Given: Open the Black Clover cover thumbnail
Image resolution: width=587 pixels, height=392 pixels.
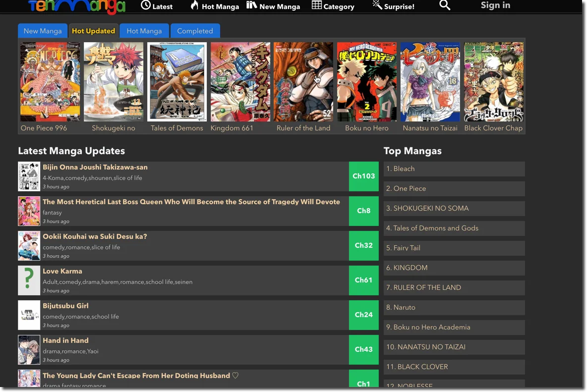Looking at the screenshot, I should click(494, 82).
